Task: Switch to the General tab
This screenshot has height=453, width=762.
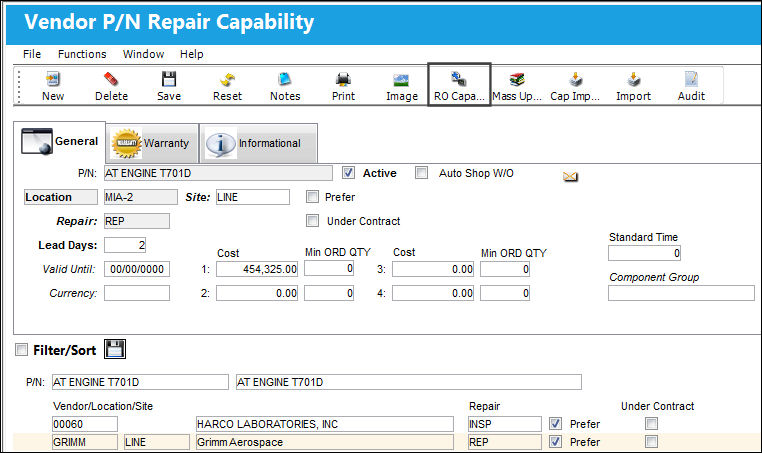Action: click(x=59, y=141)
